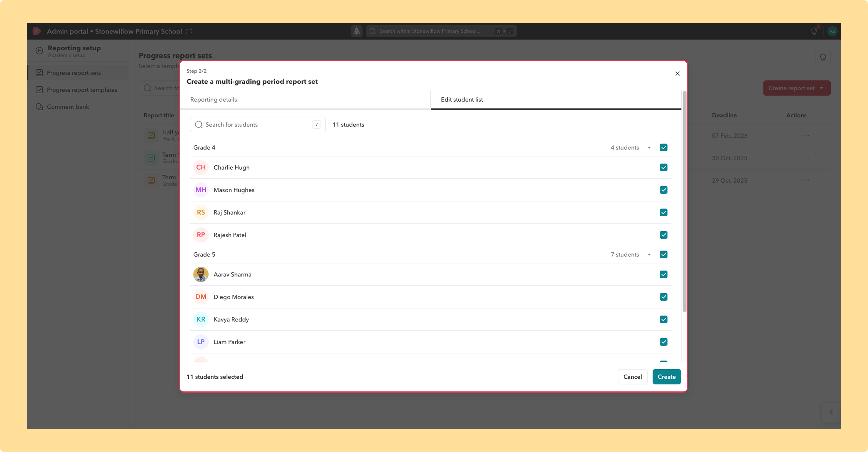Click the CH avatar for Charlie Hugh

tap(201, 167)
